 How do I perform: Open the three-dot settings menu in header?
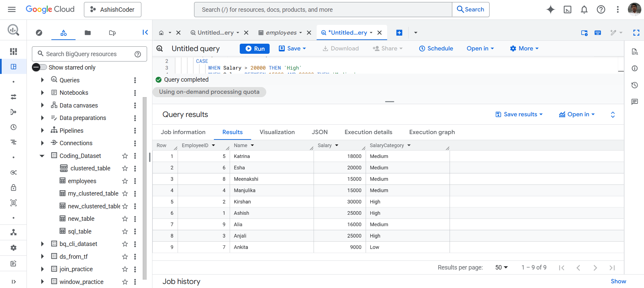(x=617, y=9)
